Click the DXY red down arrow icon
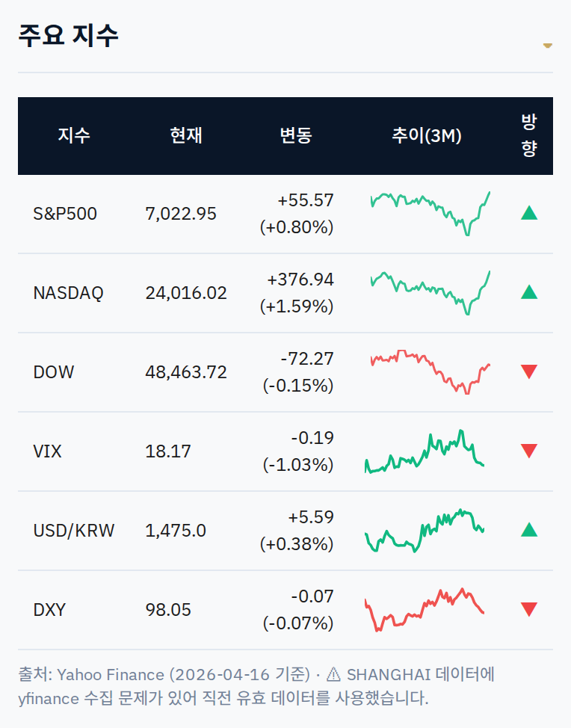Viewport: 571px width, 728px height. [x=528, y=609]
